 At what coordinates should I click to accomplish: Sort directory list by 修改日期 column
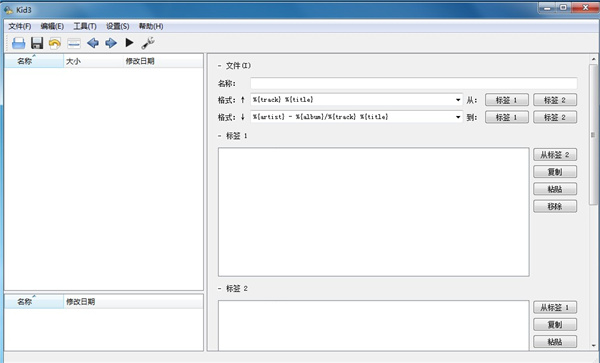133,302
